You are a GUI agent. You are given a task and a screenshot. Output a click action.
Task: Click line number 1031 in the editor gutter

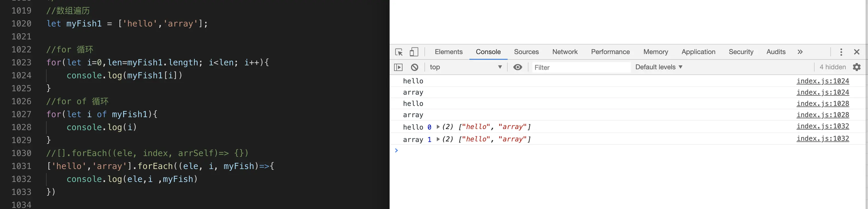pos(21,166)
